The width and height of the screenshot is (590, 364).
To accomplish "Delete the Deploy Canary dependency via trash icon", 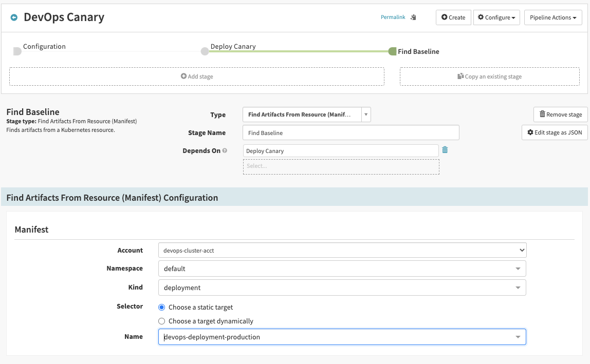I will (445, 150).
